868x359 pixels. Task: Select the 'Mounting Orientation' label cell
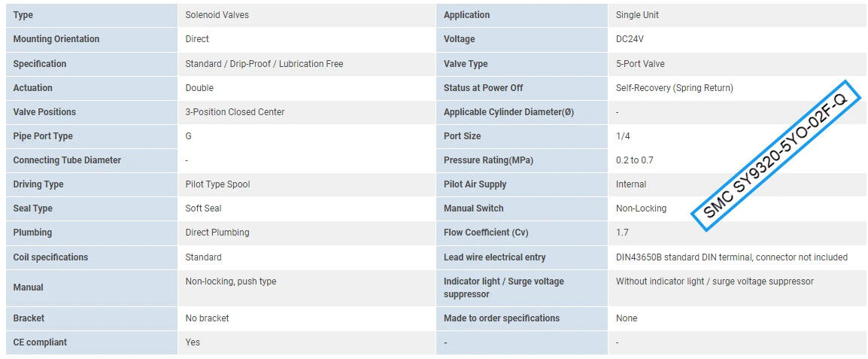coord(56,39)
